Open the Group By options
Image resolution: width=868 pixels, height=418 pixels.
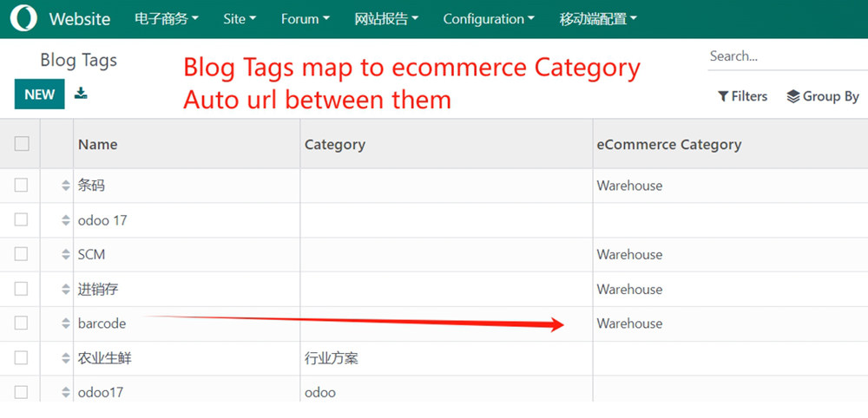(823, 96)
